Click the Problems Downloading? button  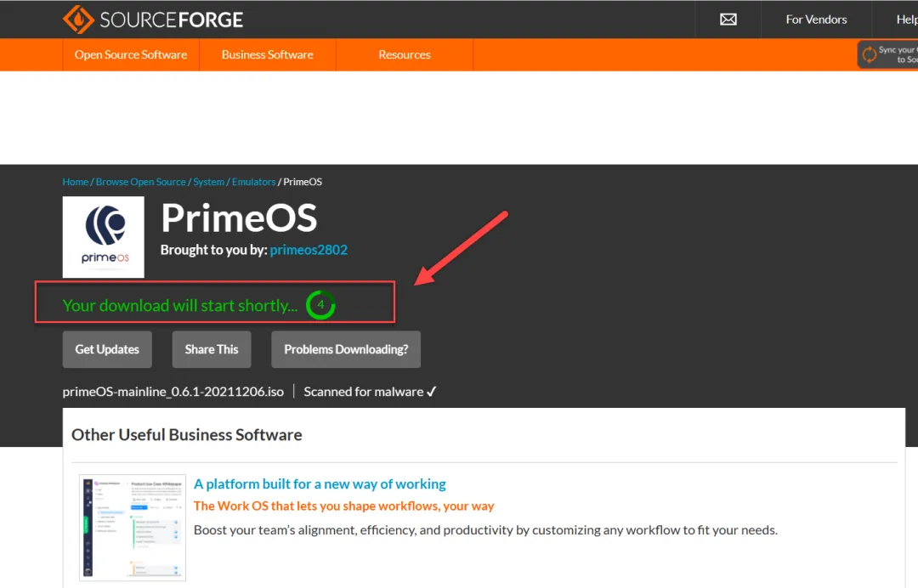click(x=345, y=349)
